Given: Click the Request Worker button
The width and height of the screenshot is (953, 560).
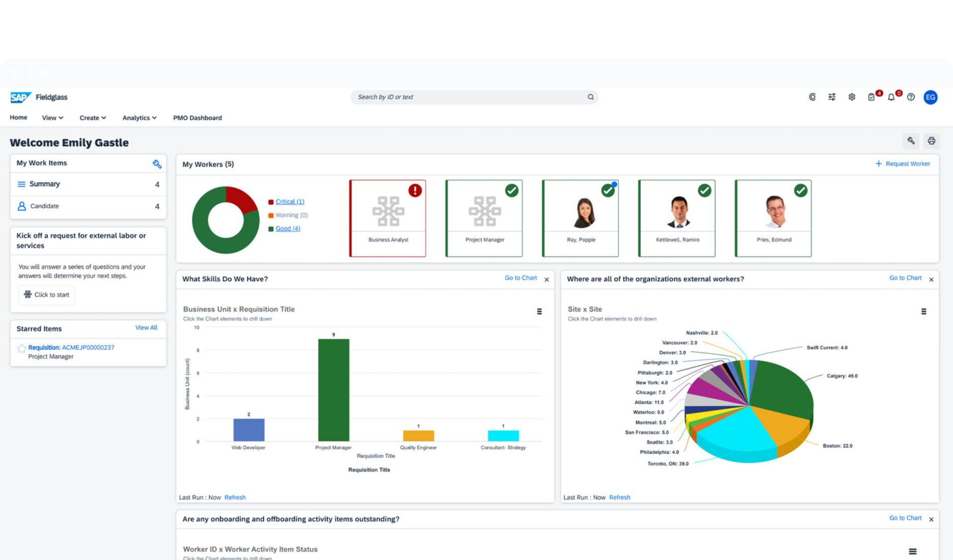Looking at the screenshot, I should coord(903,164).
